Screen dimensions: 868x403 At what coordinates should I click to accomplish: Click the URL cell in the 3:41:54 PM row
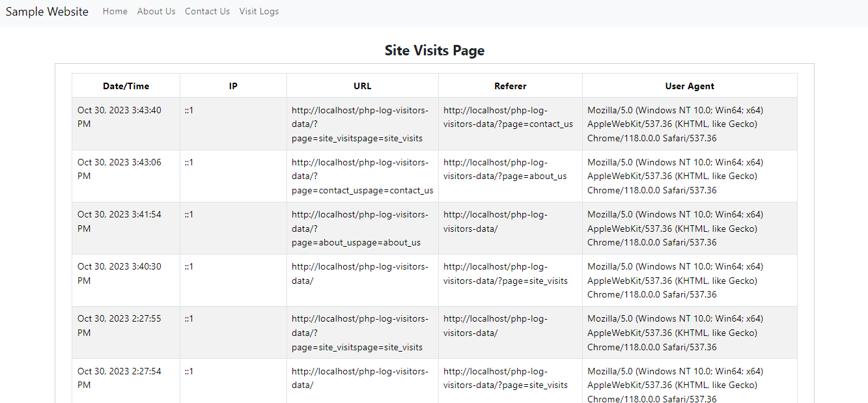[x=360, y=229]
